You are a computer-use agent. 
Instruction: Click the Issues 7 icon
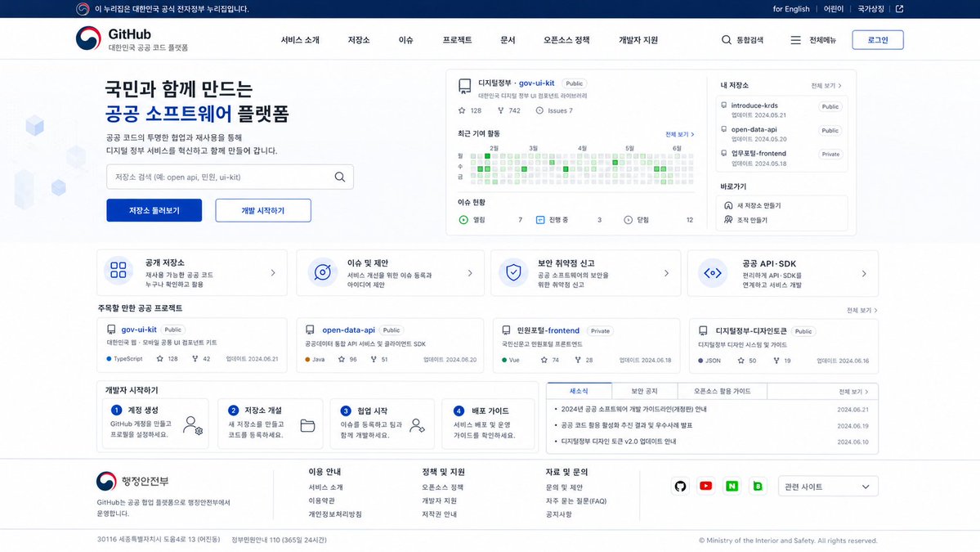click(x=539, y=110)
